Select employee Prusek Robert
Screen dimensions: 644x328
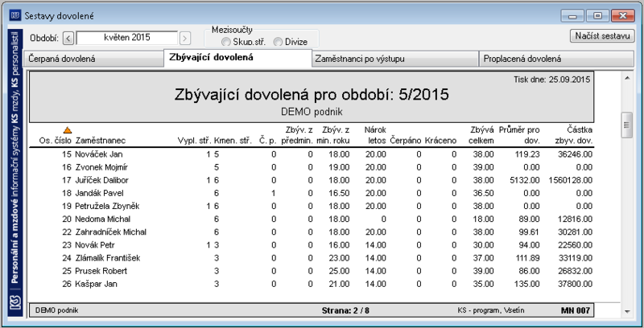click(101, 271)
